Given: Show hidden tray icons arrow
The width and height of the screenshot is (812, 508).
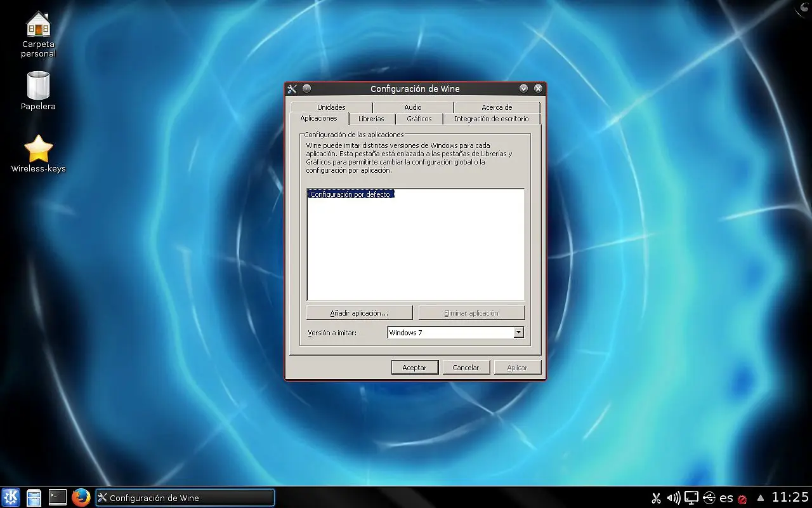Looking at the screenshot, I should coord(761,498).
